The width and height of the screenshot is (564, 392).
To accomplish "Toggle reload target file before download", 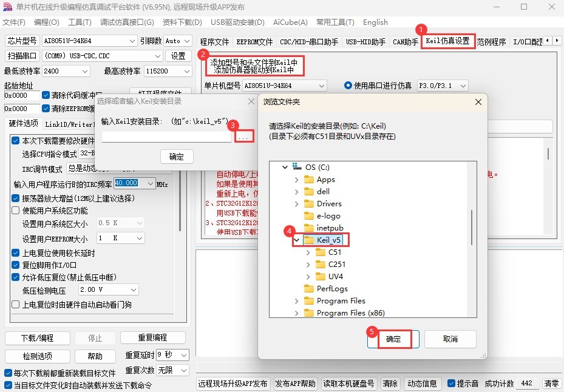I will click(x=8, y=373).
